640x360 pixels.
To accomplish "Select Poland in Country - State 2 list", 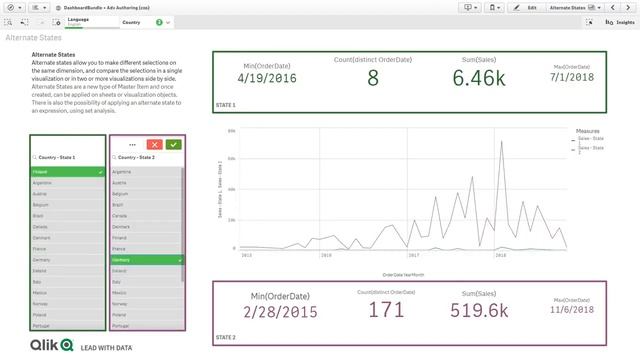I will click(x=146, y=315).
